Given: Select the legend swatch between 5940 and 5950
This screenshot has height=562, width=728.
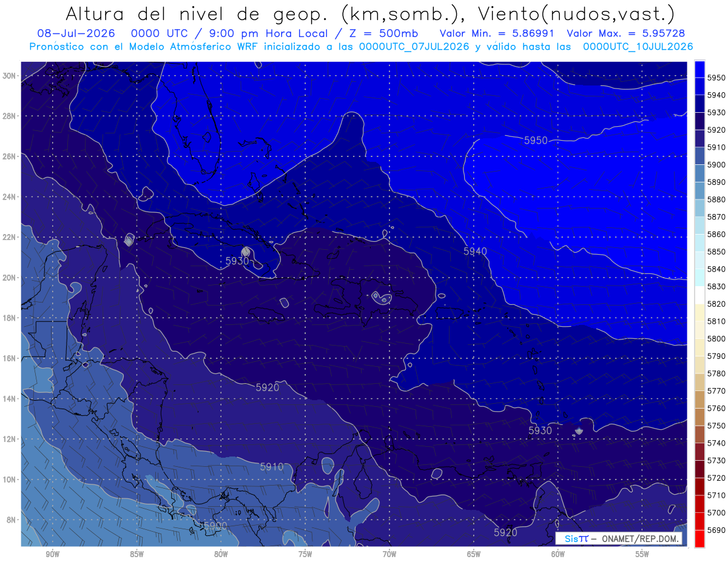Looking at the screenshot, I should click(699, 86).
